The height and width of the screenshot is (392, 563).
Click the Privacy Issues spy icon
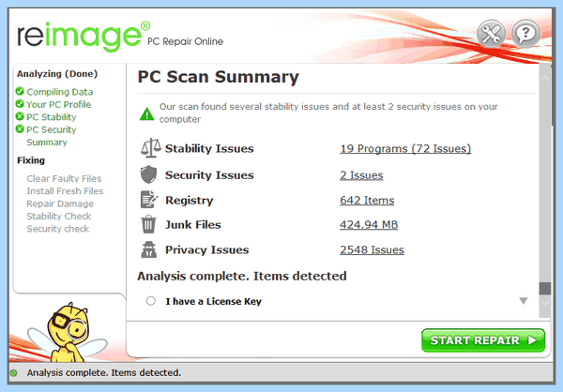coord(148,249)
